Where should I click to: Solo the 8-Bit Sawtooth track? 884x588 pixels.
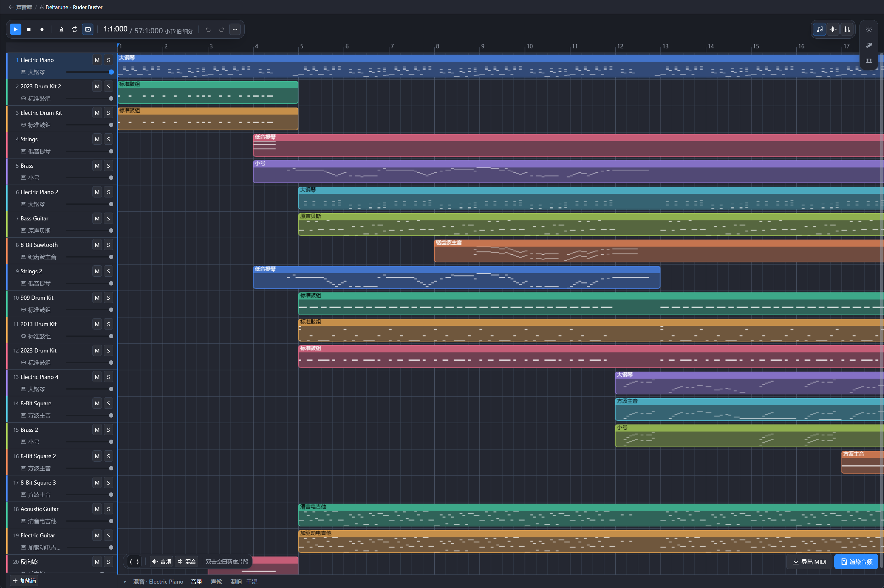point(108,245)
